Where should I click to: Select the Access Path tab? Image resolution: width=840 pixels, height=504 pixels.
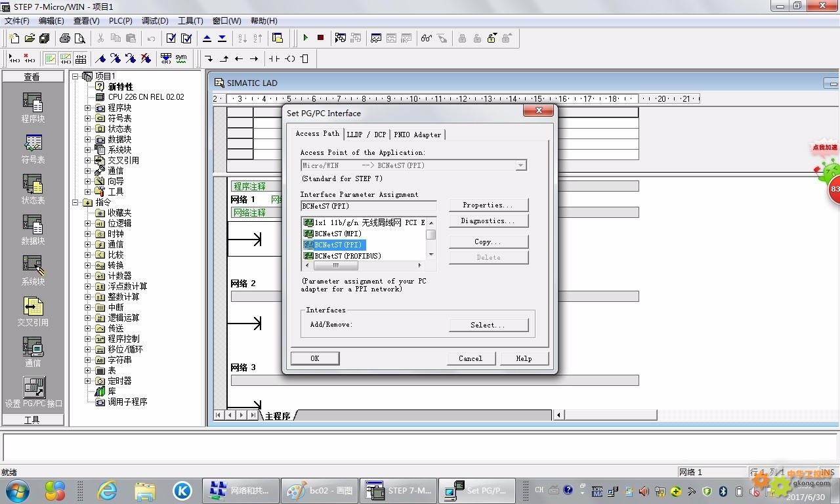pyautogui.click(x=318, y=133)
